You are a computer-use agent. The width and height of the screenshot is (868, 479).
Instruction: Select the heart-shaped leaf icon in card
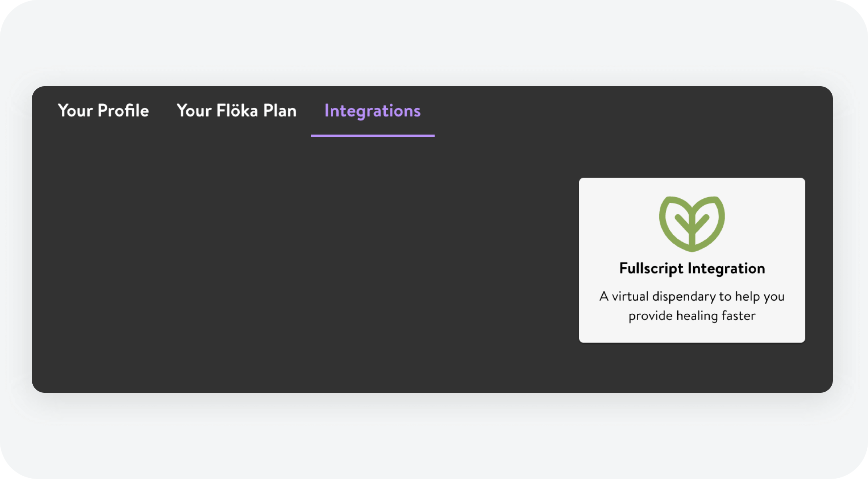(692, 224)
